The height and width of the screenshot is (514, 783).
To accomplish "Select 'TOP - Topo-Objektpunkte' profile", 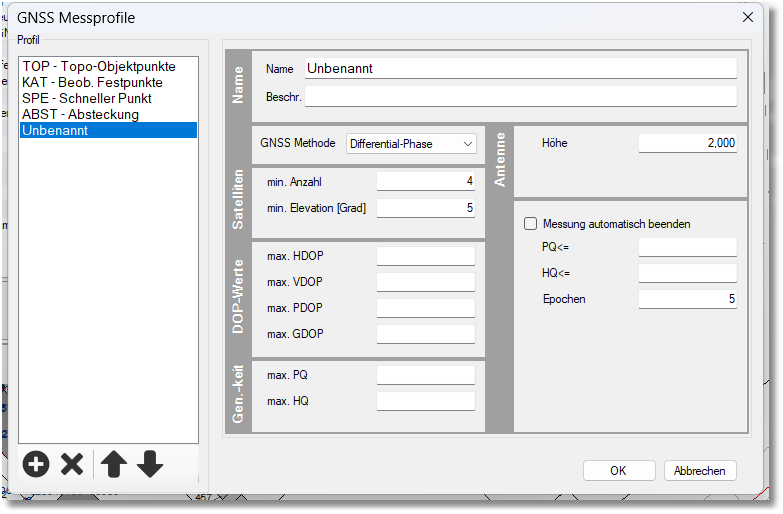I will 99,67.
